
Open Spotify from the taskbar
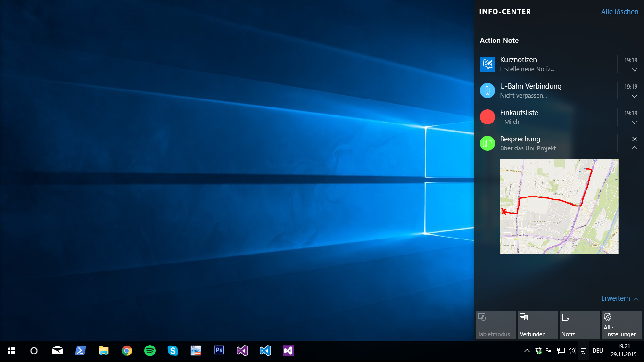pos(150,351)
